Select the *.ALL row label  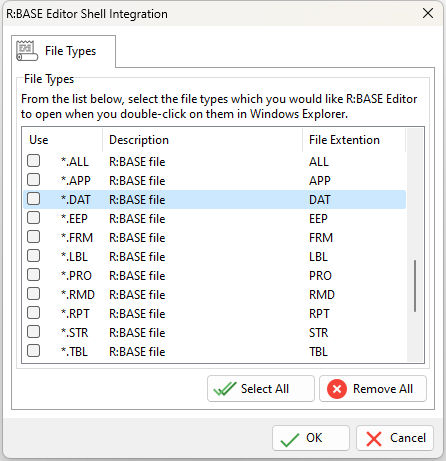tap(75, 162)
